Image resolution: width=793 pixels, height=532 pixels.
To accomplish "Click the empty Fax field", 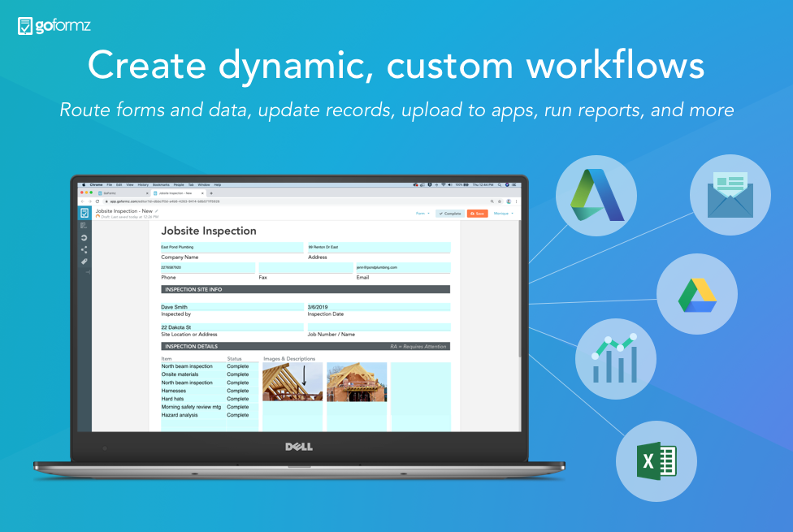I will pos(305,267).
